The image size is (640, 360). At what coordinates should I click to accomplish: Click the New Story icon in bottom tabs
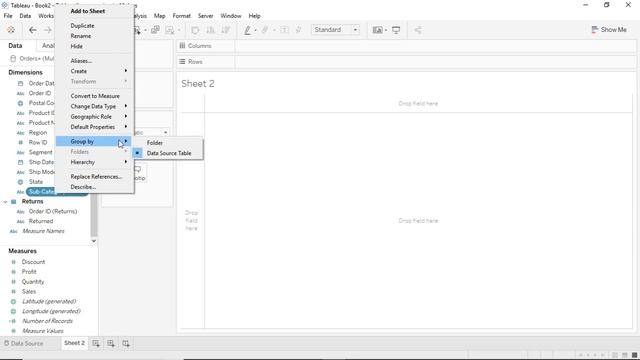tap(126, 344)
